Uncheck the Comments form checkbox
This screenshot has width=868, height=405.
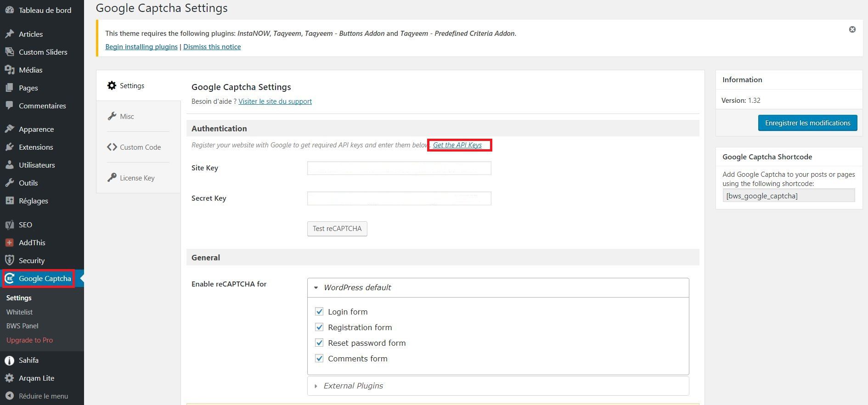click(x=319, y=359)
